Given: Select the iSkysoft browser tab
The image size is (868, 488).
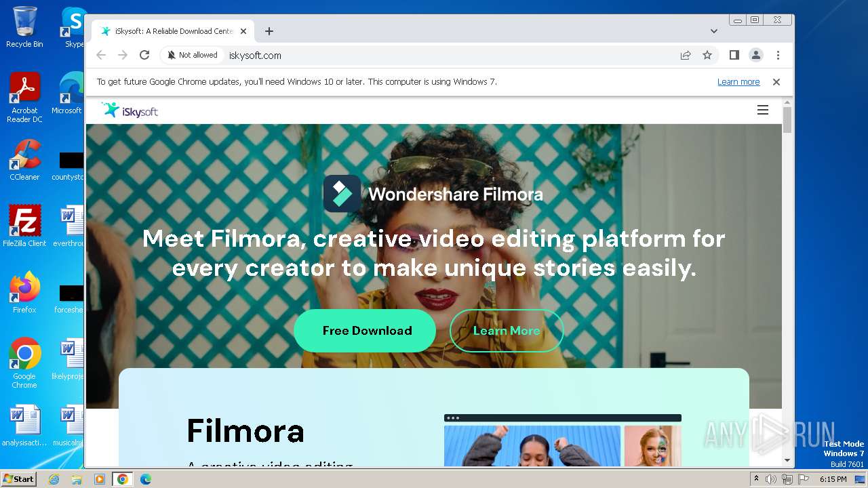Looking at the screenshot, I should pos(174,31).
